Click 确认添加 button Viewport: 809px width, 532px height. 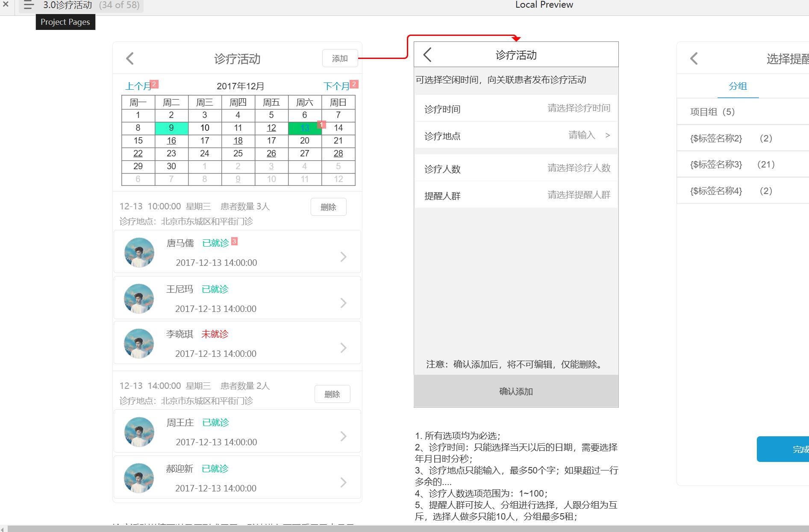coord(516,391)
